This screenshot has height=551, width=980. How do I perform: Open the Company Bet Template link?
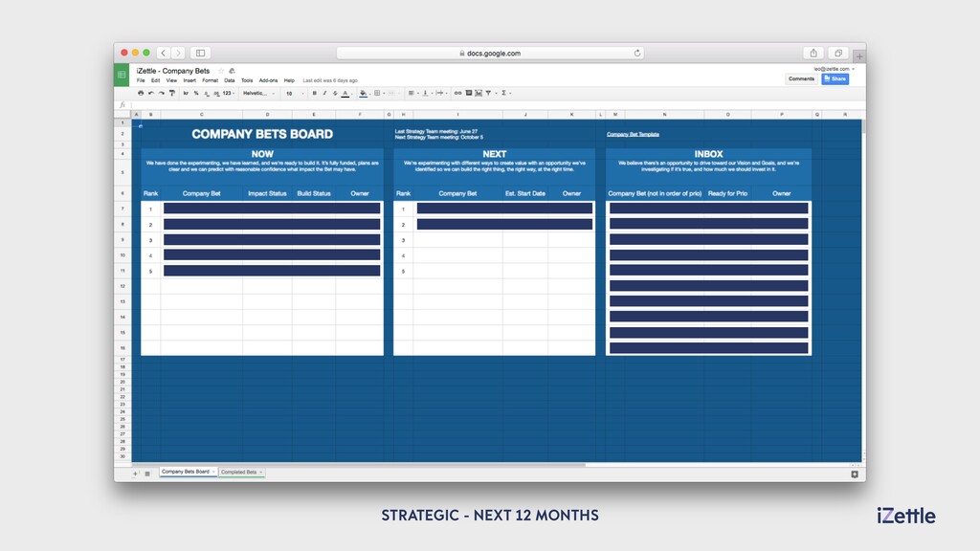[633, 134]
